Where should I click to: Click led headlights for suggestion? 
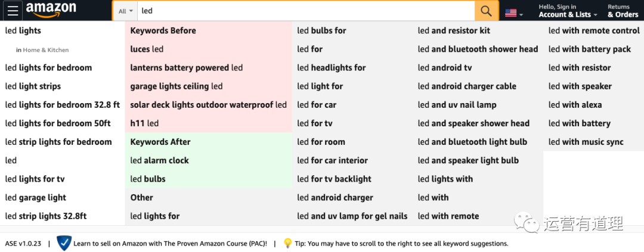331,67
